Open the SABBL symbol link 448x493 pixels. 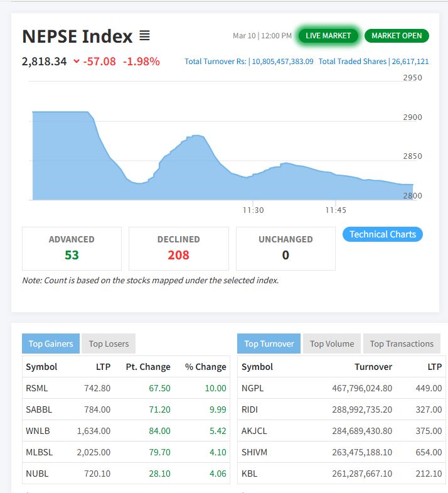pyautogui.click(x=39, y=409)
